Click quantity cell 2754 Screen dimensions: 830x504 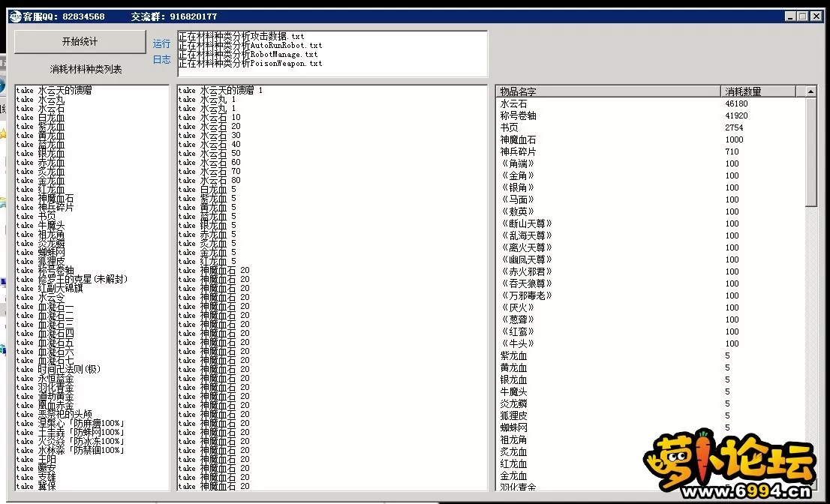pyautogui.click(x=734, y=127)
